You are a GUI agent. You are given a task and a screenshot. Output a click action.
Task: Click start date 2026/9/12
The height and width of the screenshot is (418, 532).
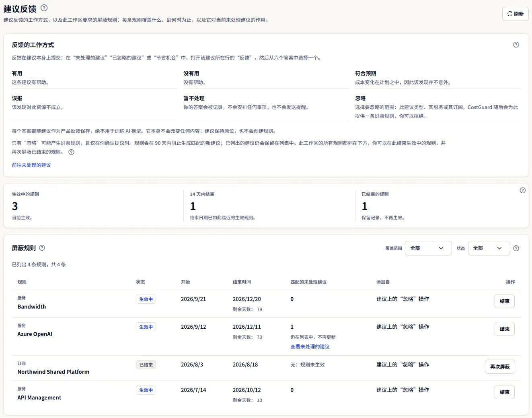pyautogui.click(x=193, y=327)
